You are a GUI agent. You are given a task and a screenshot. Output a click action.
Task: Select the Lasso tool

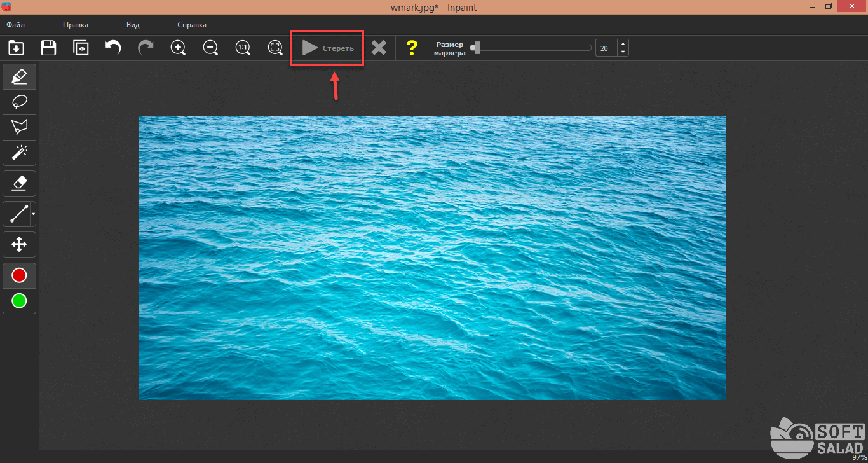19,102
